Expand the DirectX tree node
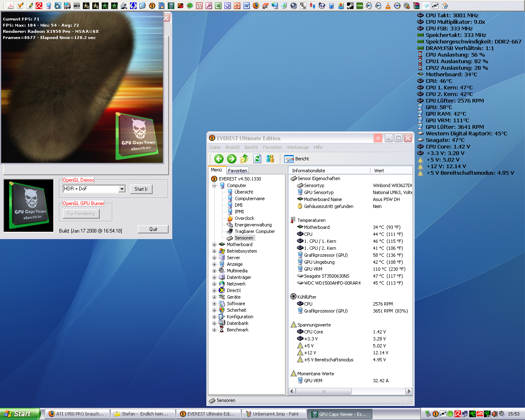The width and height of the screenshot is (525, 420). (x=214, y=290)
